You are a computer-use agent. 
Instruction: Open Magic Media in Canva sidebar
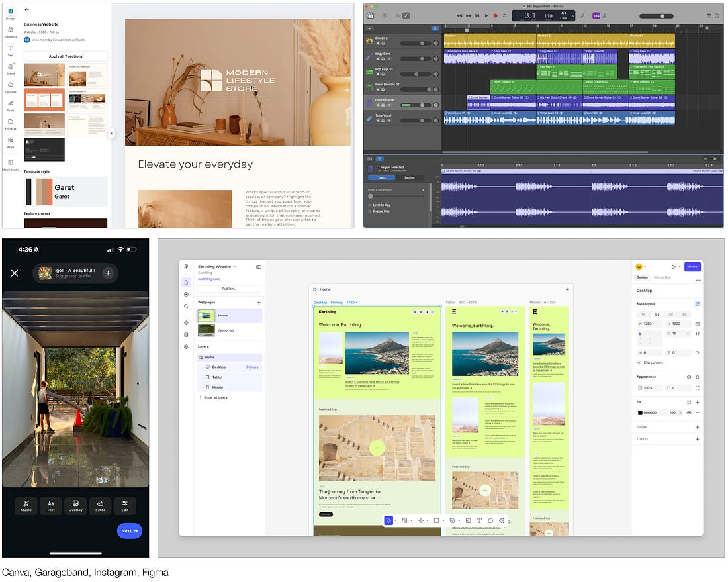tap(10, 164)
